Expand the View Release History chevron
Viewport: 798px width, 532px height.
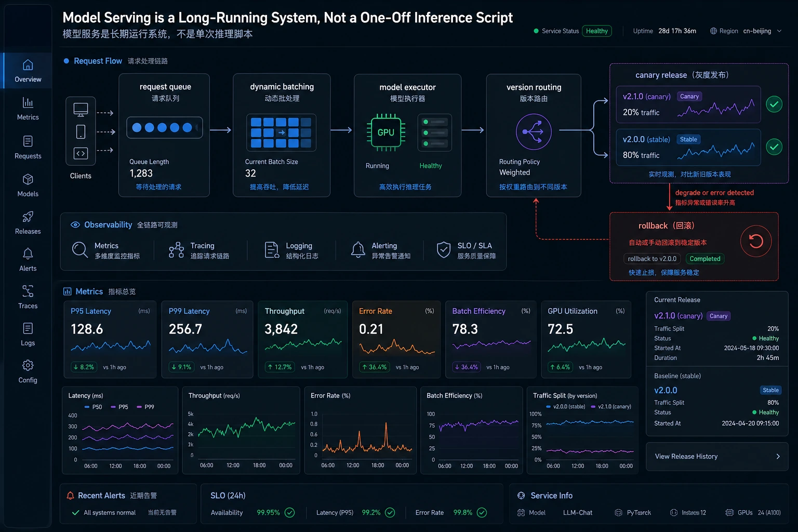778,457
